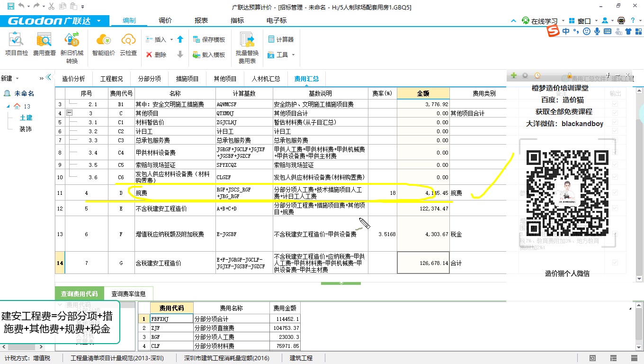Click the pane splitter collapse handle

[341, 283]
